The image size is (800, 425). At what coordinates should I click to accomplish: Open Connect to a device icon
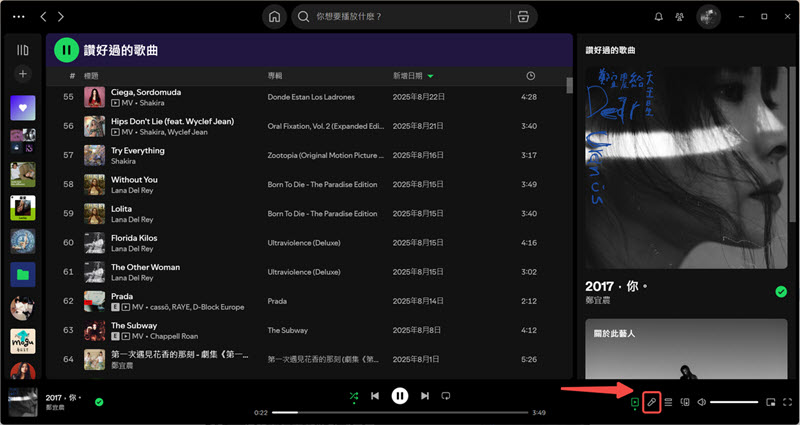click(x=685, y=402)
